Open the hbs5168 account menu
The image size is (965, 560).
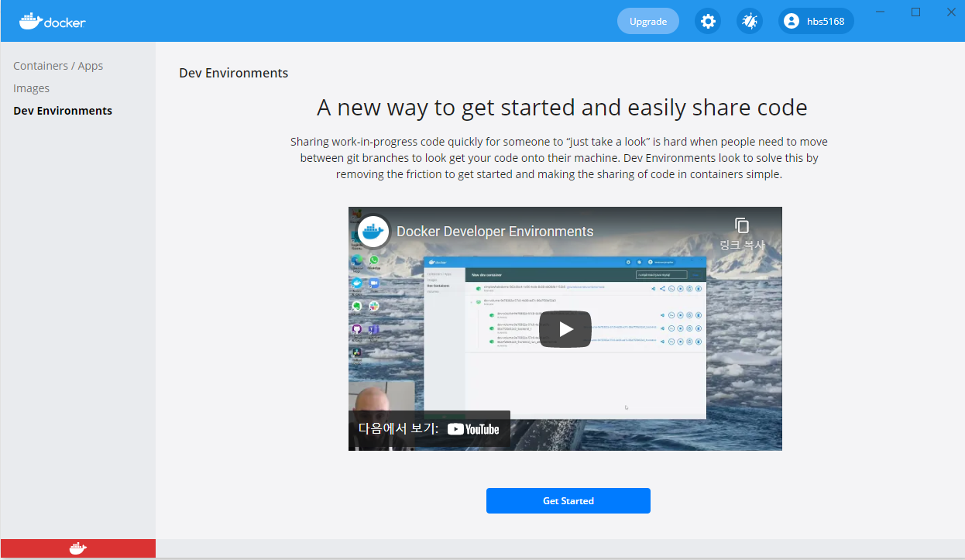coord(816,21)
